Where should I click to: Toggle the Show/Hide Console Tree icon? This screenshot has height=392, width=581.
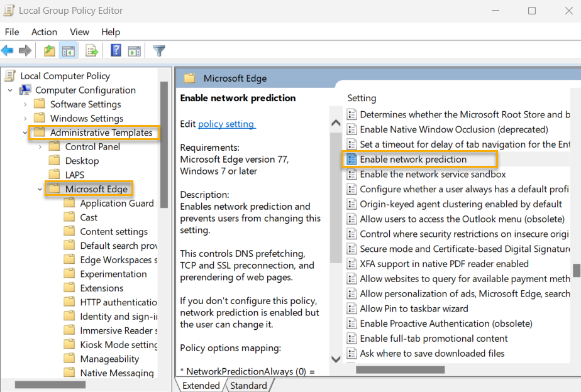click(68, 50)
